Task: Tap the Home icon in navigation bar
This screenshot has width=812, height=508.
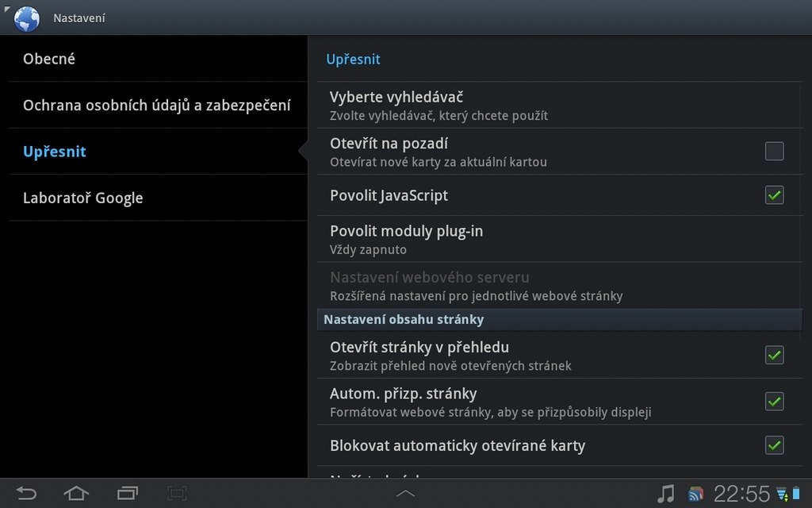Action: coord(76,493)
